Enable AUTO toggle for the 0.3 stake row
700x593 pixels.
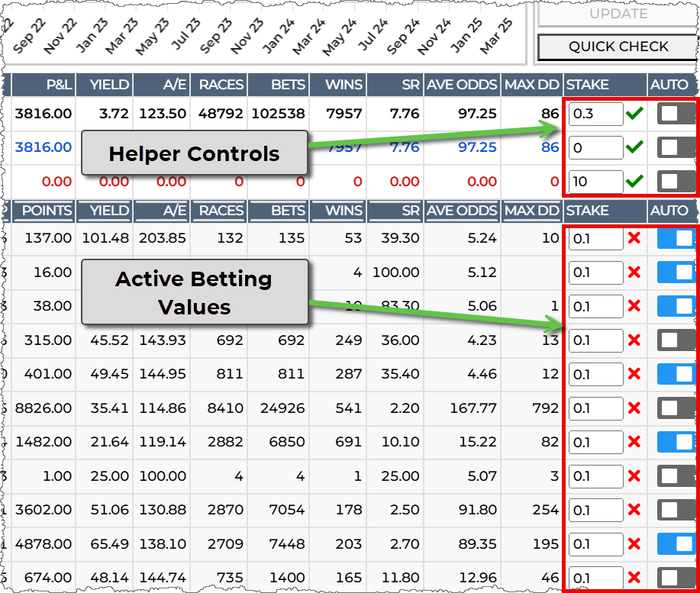(x=676, y=114)
